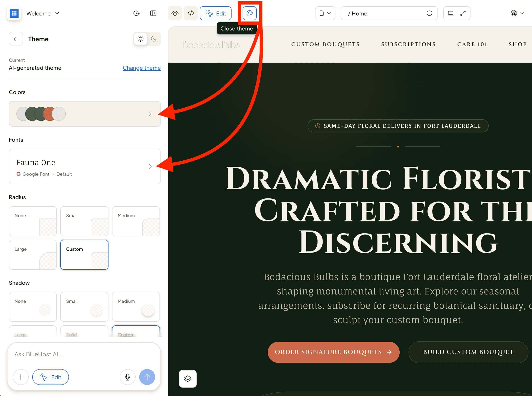This screenshot has width=532, height=396.
Task: Close theme via palette icon
Action: pyautogui.click(x=249, y=13)
